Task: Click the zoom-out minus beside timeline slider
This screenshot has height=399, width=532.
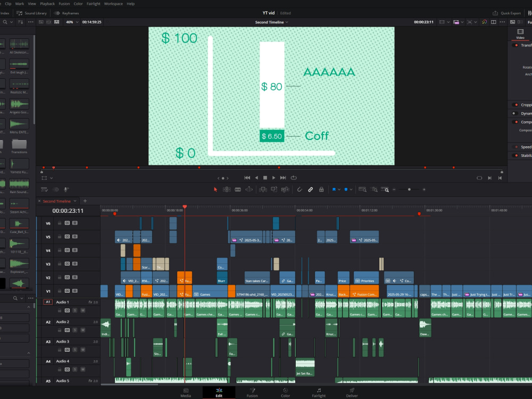Action: point(394,190)
